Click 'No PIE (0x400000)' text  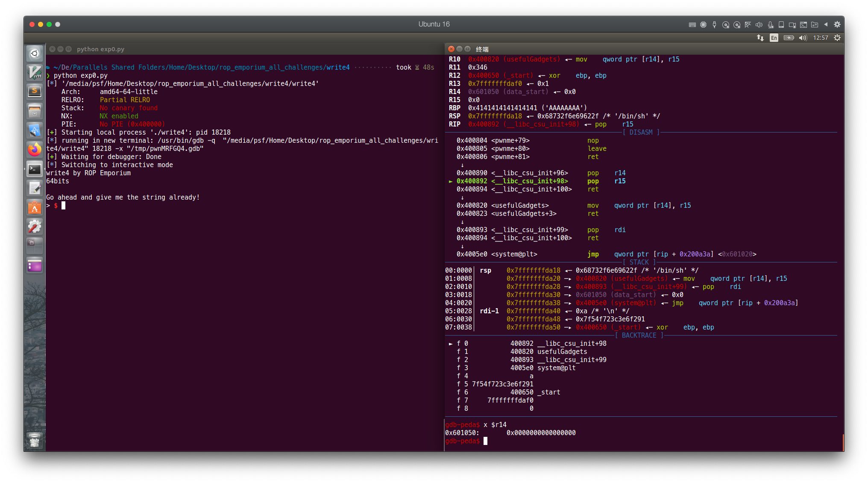(132, 124)
